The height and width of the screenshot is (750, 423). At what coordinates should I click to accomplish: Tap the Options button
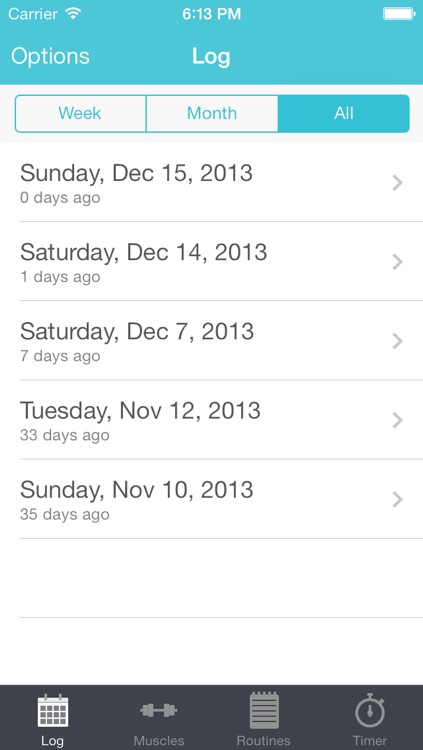(50, 56)
